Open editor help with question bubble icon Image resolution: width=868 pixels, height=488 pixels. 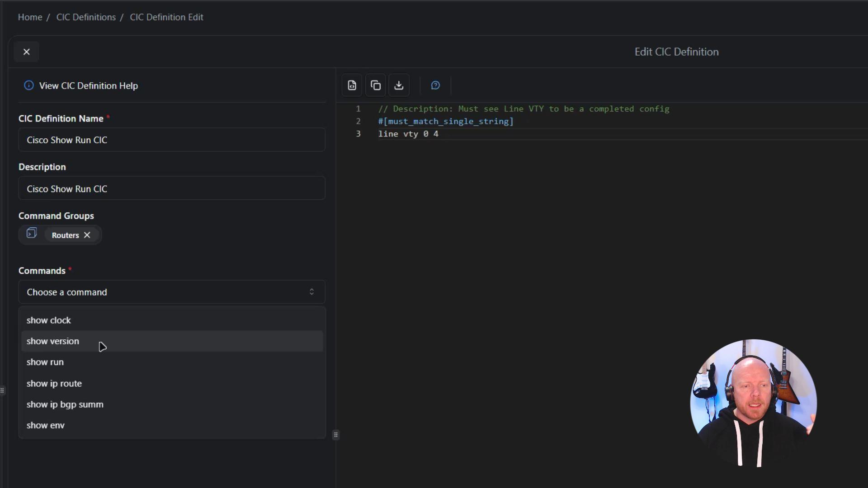[x=435, y=85]
